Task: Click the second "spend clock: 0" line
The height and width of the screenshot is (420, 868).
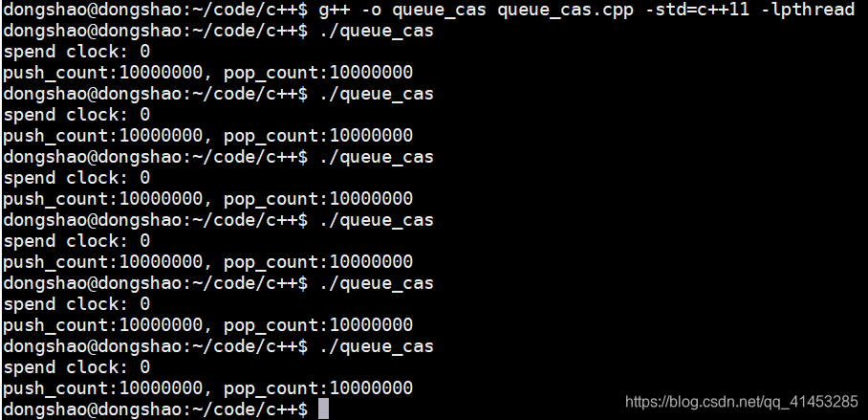Action: [76, 115]
